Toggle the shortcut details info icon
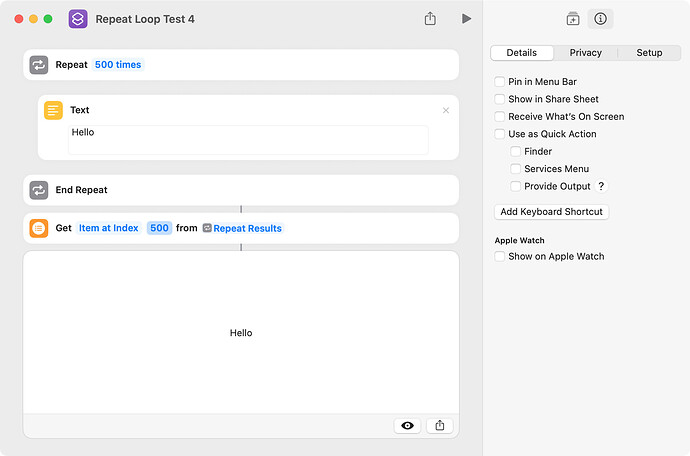690x456 pixels. click(600, 19)
